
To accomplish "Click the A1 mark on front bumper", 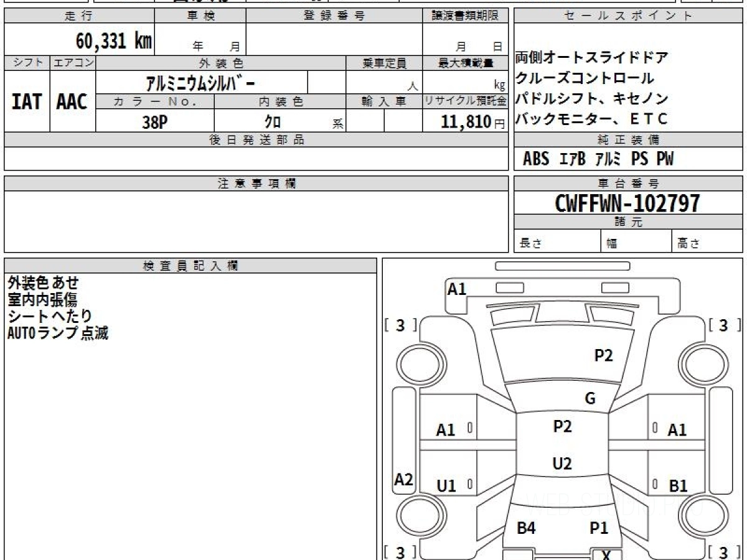I will click(x=458, y=289).
